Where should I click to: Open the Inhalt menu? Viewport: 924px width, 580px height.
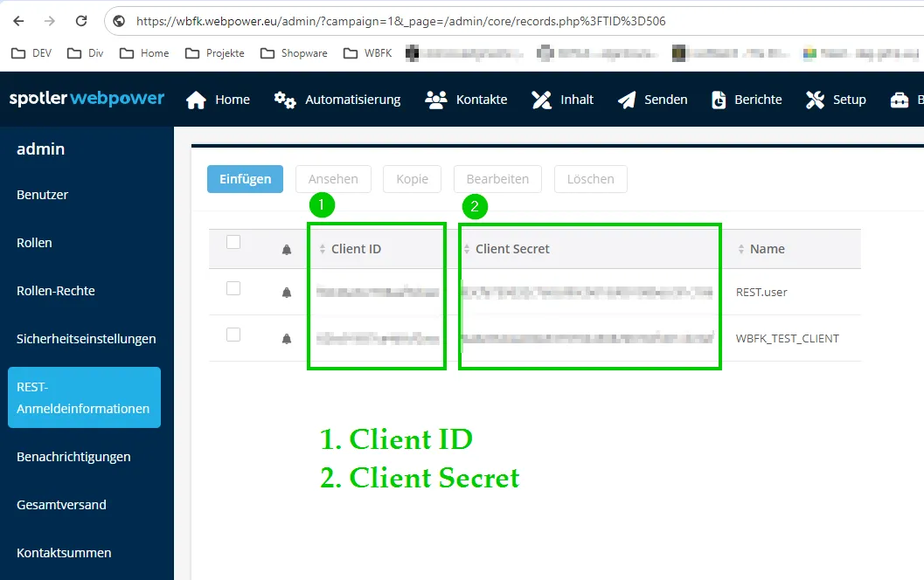[576, 100]
